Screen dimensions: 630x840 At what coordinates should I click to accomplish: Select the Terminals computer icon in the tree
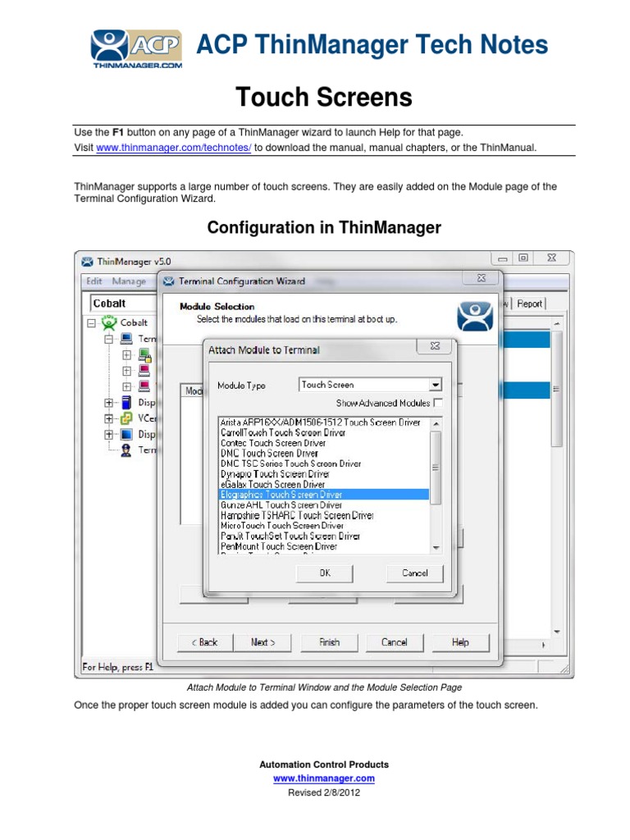pos(126,339)
